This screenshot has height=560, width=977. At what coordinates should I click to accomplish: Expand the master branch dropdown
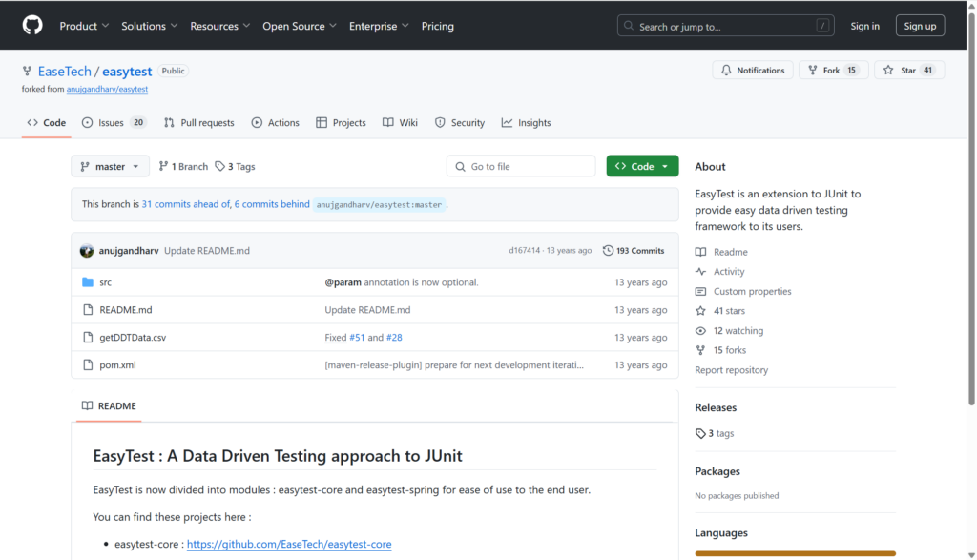(110, 167)
